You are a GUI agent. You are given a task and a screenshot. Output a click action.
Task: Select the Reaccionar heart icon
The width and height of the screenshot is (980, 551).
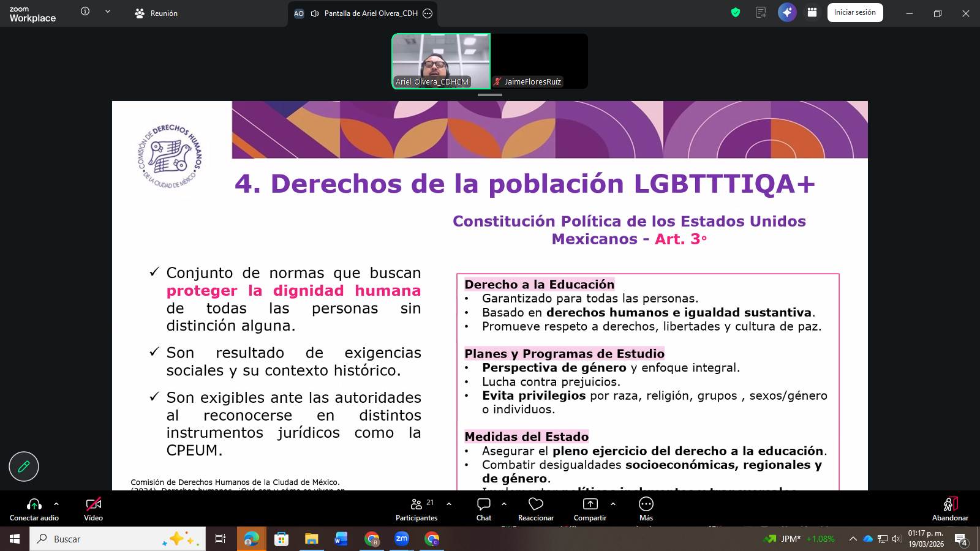pyautogui.click(x=535, y=504)
